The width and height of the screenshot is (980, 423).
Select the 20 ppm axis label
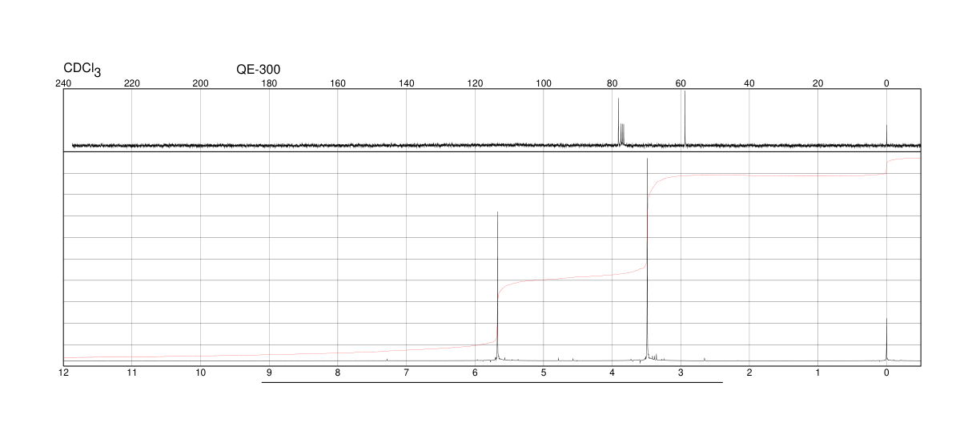pyautogui.click(x=818, y=83)
